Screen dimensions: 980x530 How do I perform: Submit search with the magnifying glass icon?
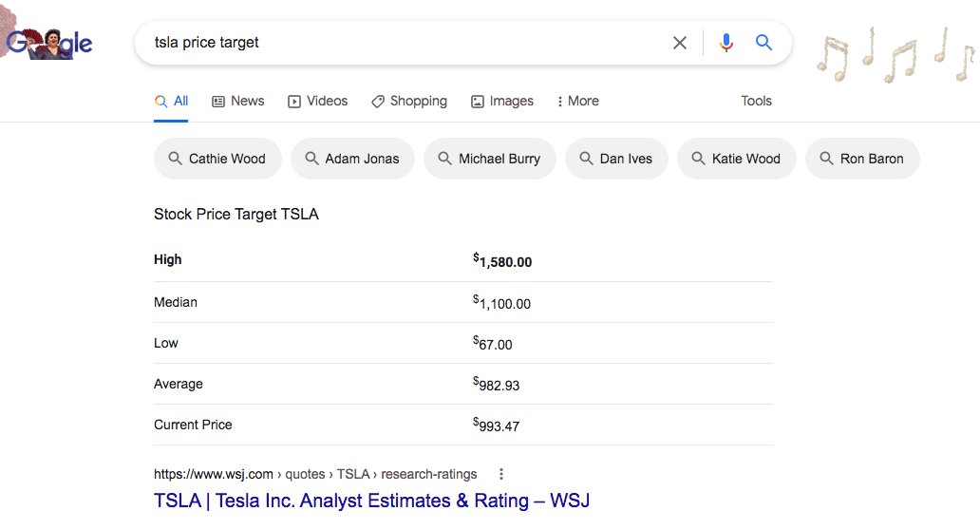pos(763,43)
